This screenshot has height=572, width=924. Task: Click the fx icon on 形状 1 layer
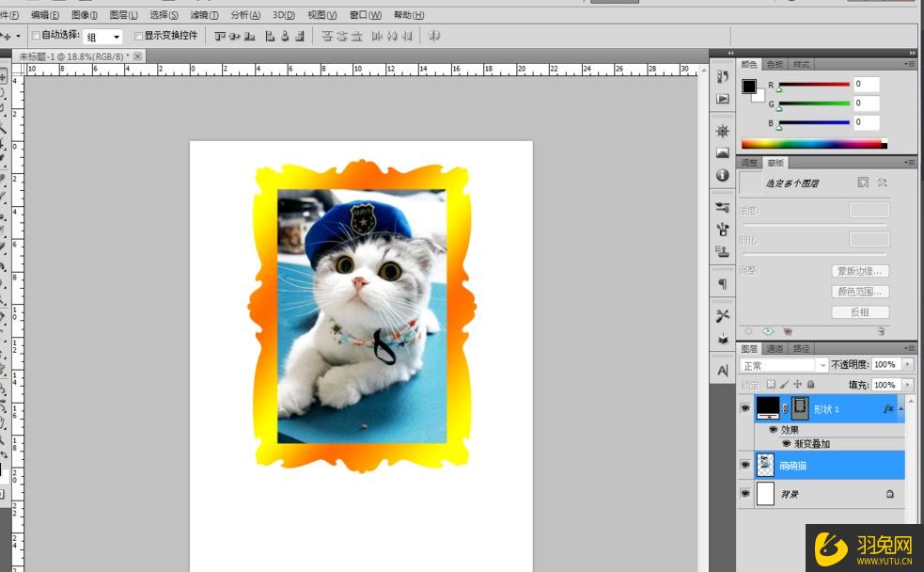(x=888, y=408)
